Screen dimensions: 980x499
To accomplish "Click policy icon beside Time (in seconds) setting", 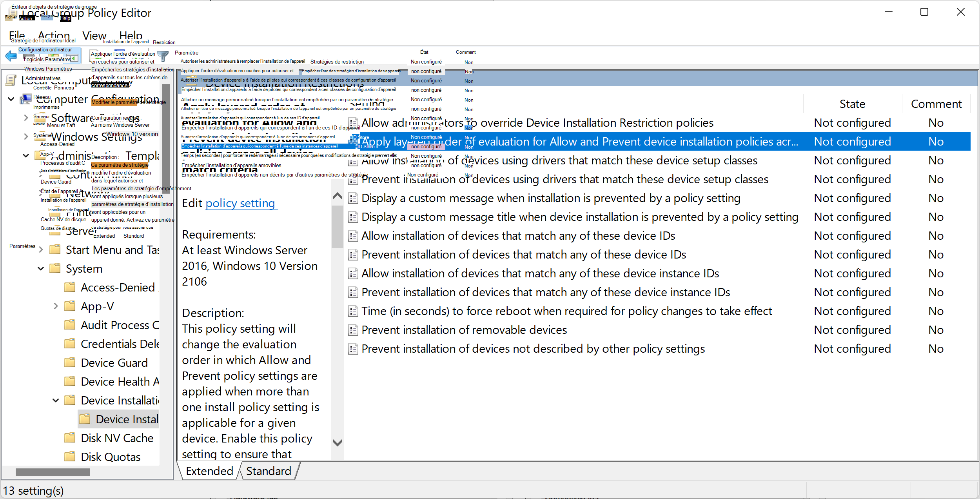I will [x=353, y=311].
